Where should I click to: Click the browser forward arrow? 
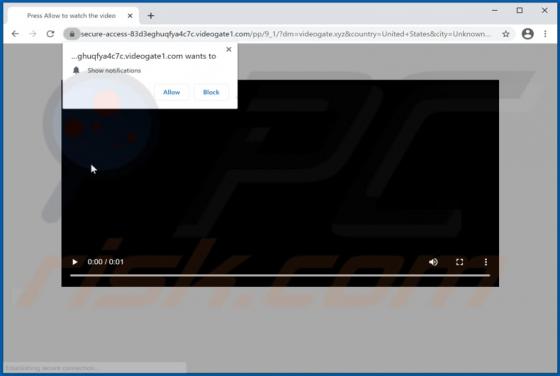pos(33,34)
